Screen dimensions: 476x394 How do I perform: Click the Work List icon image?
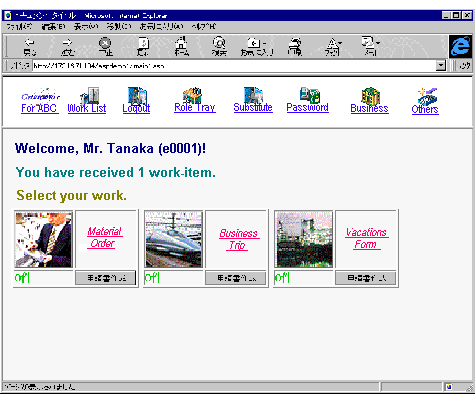tap(89, 96)
